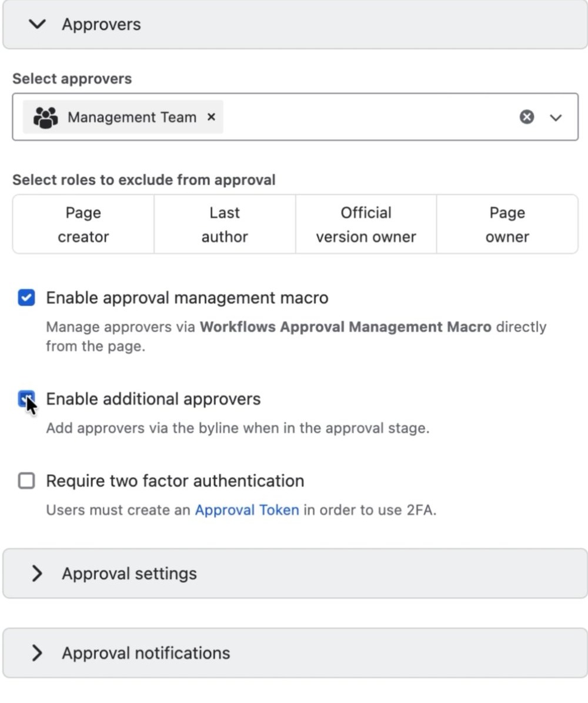Open the Approval Token link

247,510
